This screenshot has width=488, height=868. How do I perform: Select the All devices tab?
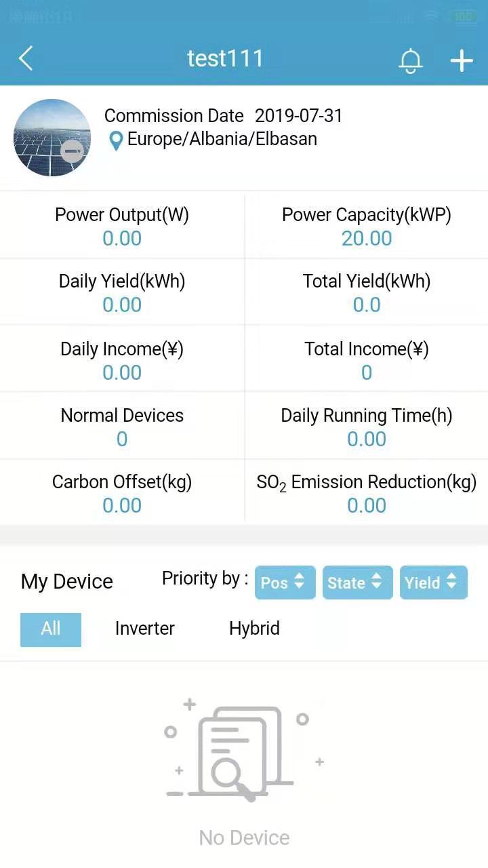click(x=51, y=629)
